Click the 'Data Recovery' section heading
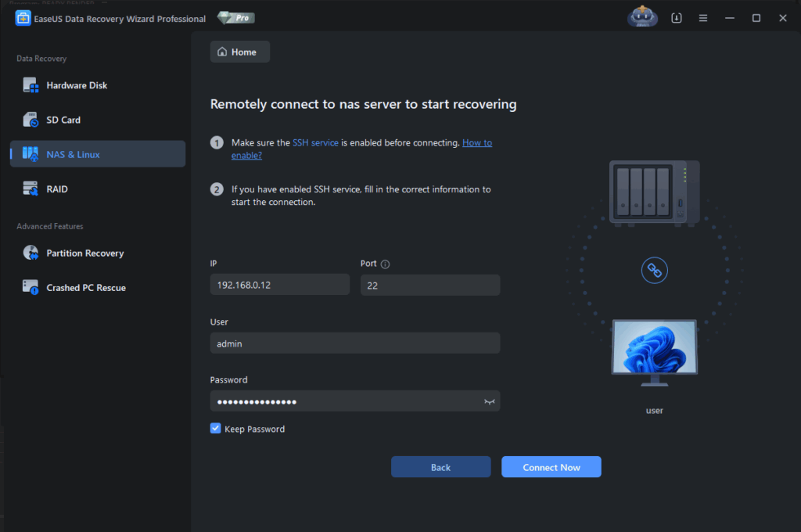801x532 pixels. tap(41, 59)
